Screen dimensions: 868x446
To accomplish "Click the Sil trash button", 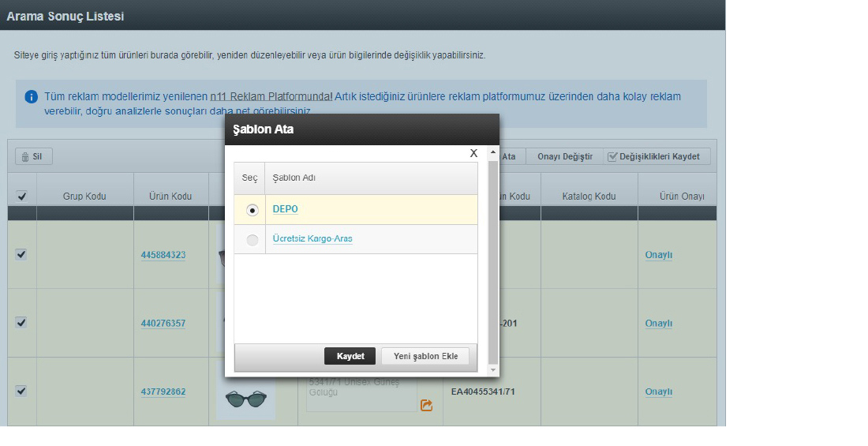I will click(x=33, y=156).
